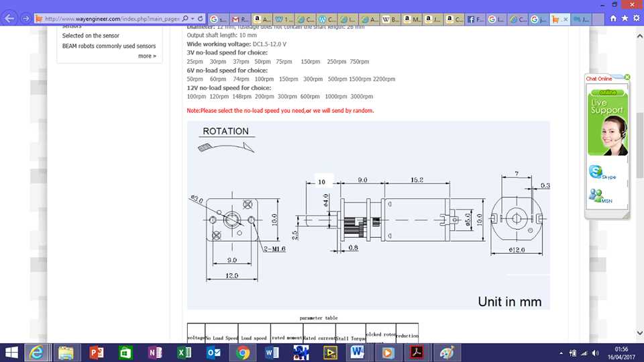Open a new blank tab
The height and width of the screenshot is (362, 644).
598,19
